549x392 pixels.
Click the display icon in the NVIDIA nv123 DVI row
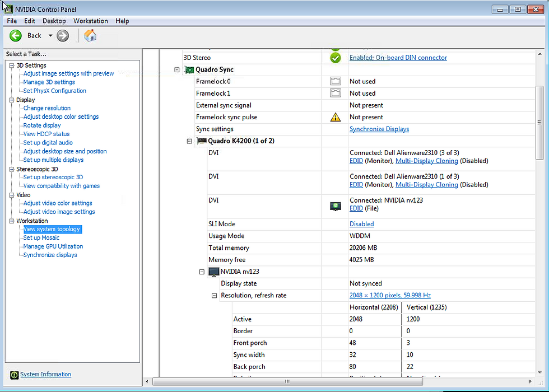pos(336,207)
